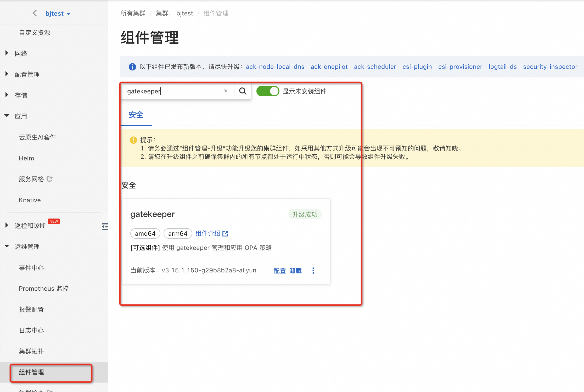
Task: Collapse sidebar using the fold icon
Action: point(105,226)
